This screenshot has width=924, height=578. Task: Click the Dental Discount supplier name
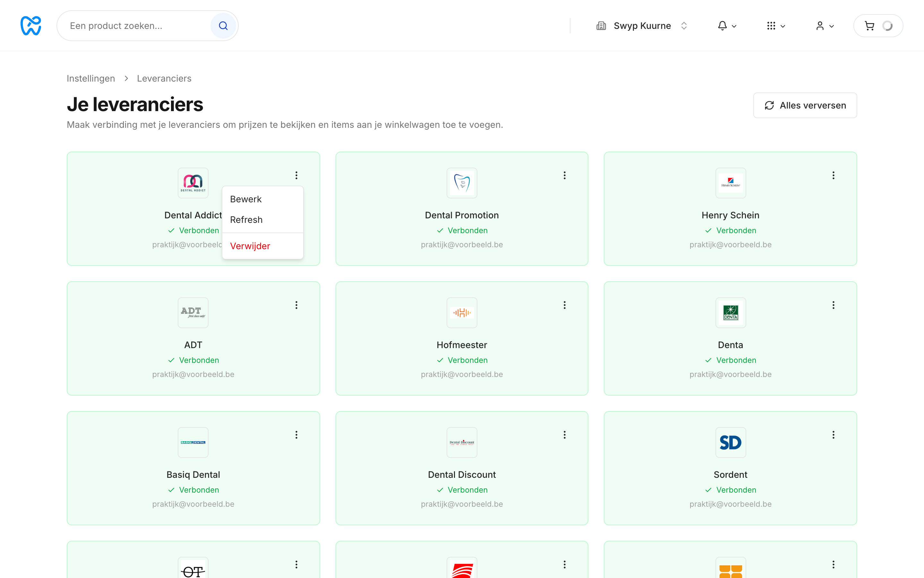tap(462, 474)
